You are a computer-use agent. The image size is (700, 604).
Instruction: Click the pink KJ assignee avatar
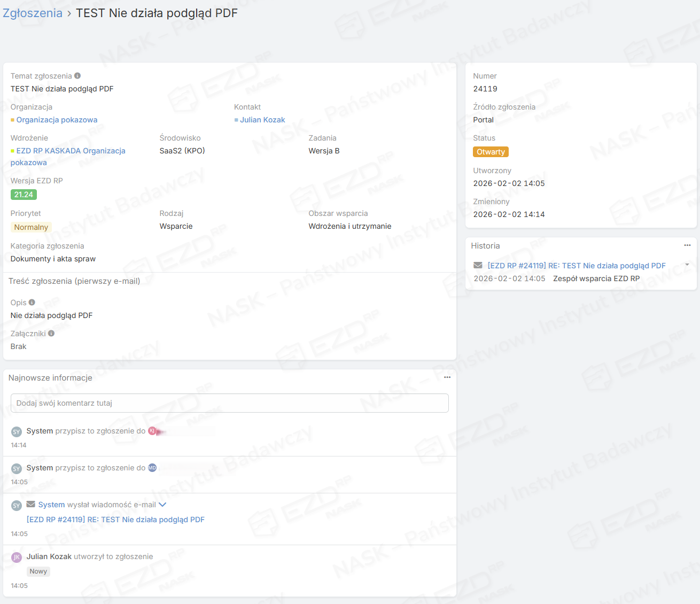pos(152,431)
